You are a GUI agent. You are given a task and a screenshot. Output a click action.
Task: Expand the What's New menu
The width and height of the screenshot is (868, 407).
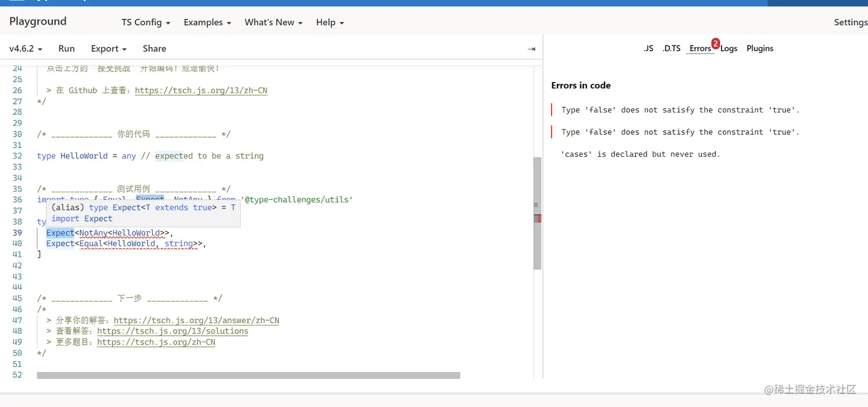(x=273, y=22)
